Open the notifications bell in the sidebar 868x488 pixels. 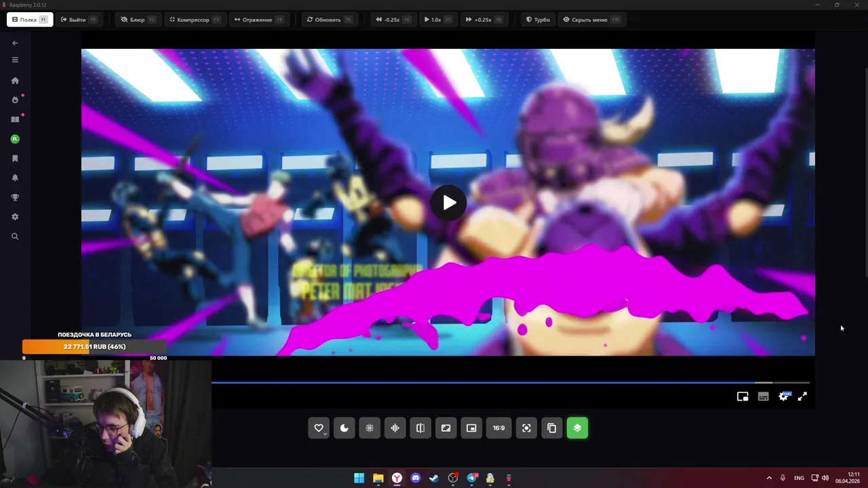(15, 178)
